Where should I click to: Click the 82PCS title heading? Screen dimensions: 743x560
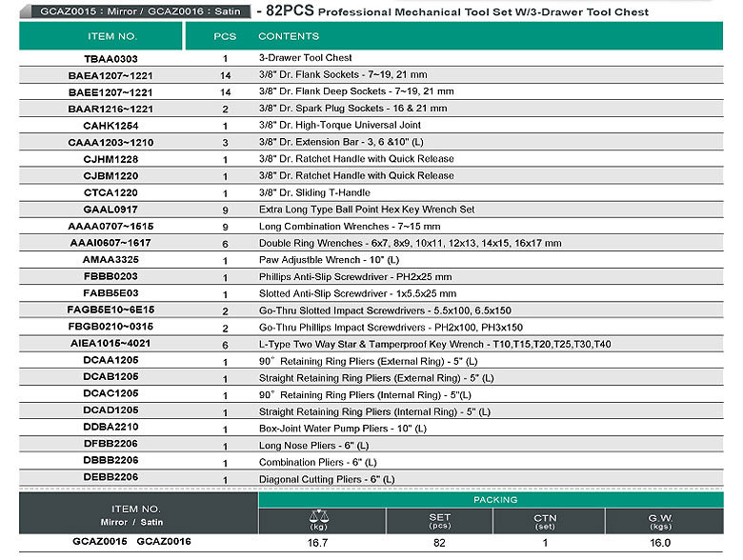coord(290,10)
